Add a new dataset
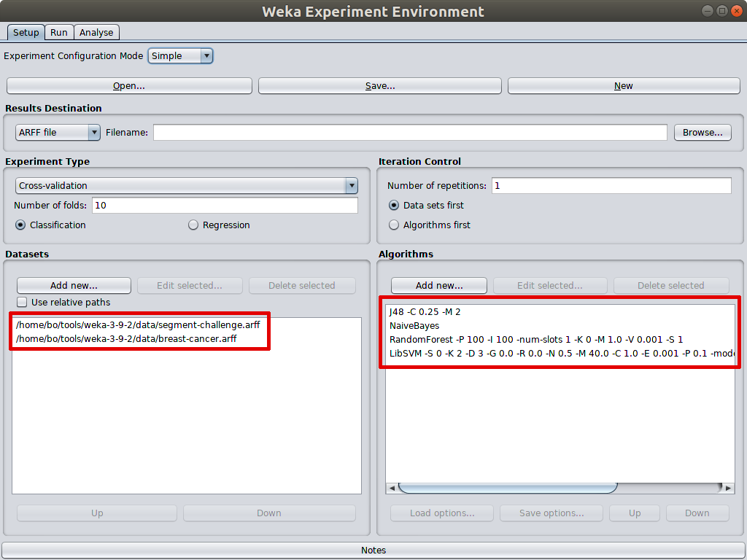747x560 pixels. pyautogui.click(x=74, y=285)
